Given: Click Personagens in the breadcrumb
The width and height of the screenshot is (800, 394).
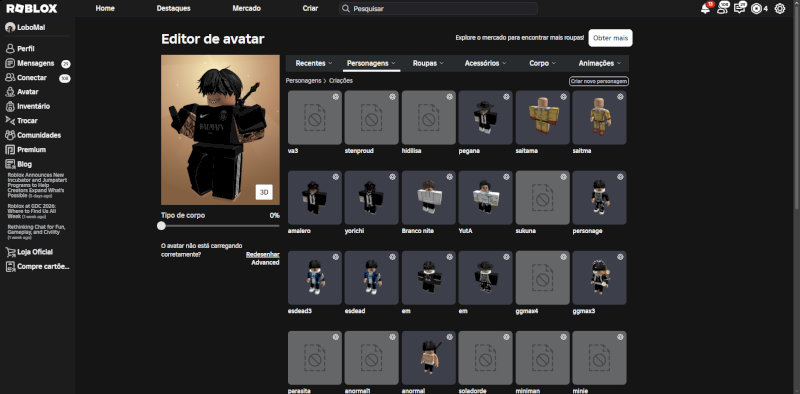Looking at the screenshot, I should point(304,81).
